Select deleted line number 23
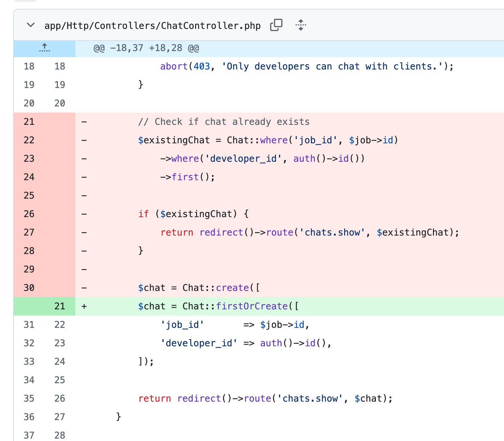 [29, 158]
